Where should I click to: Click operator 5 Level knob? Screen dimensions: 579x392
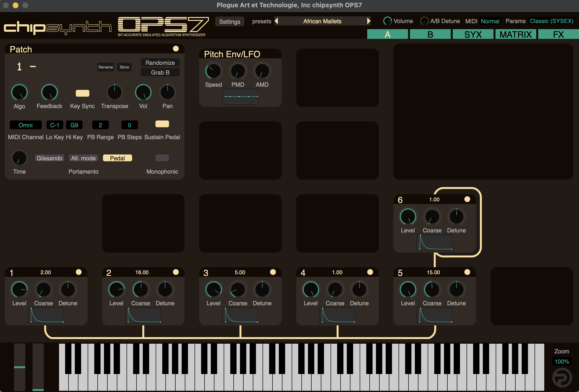[408, 290]
